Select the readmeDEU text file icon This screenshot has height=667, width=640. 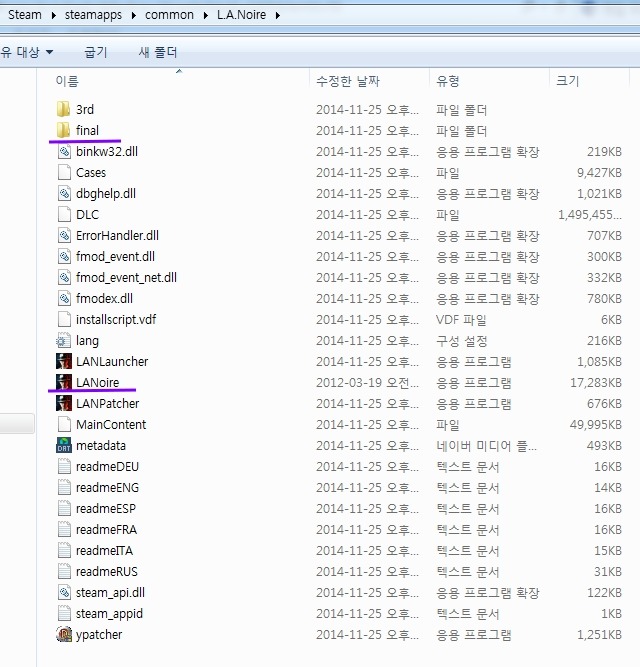pos(64,467)
